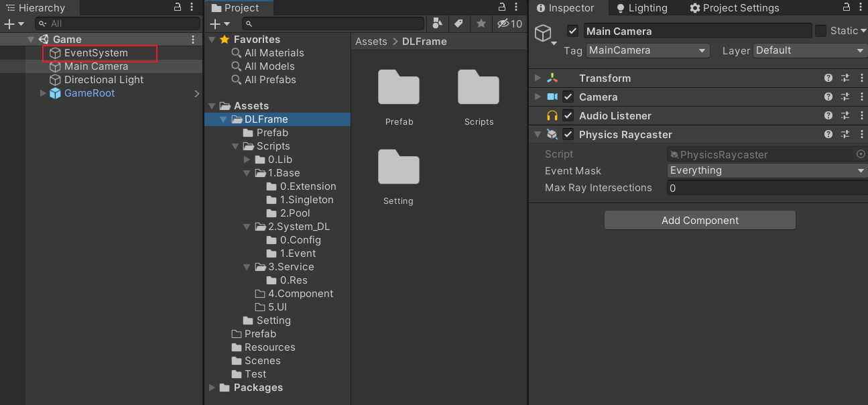Open Camera component preset settings icon

click(845, 97)
